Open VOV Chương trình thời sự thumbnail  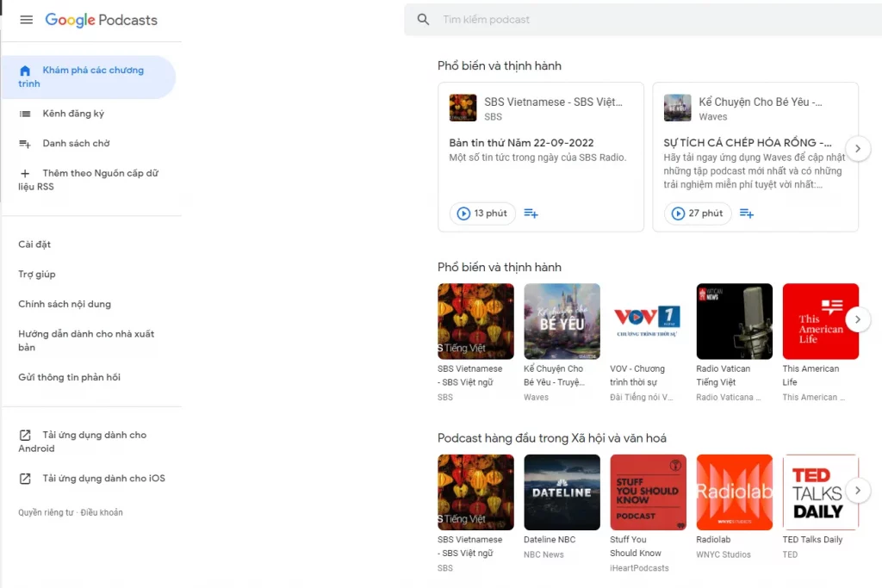coord(648,321)
